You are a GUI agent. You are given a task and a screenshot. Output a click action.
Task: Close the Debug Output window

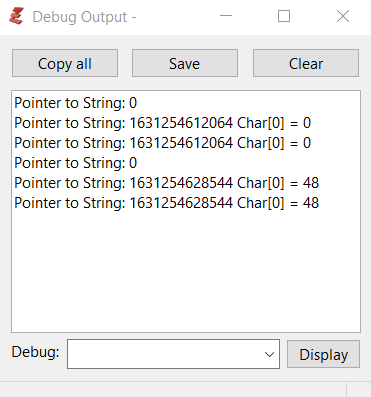pos(343,16)
